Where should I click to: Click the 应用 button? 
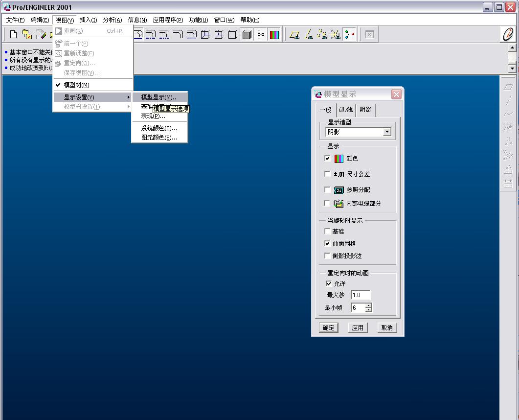tap(358, 327)
